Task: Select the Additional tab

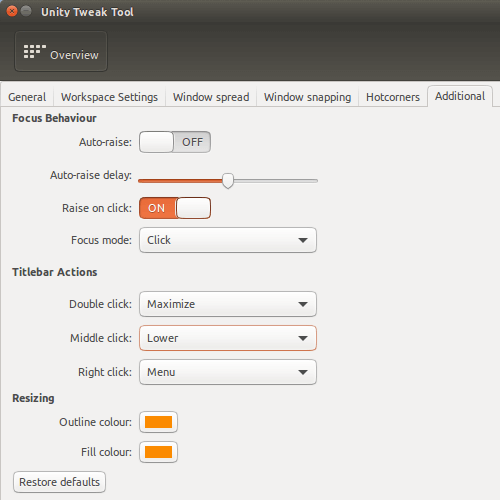Action: click(460, 96)
